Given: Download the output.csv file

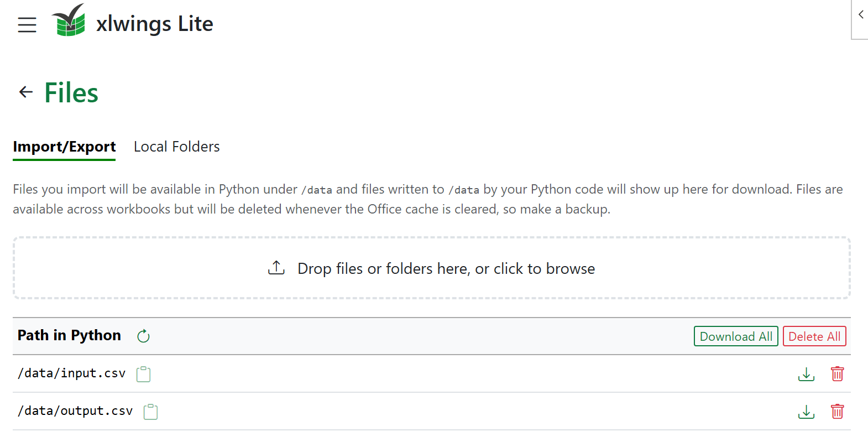Looking at the screenshot, I should pos(806,412).
